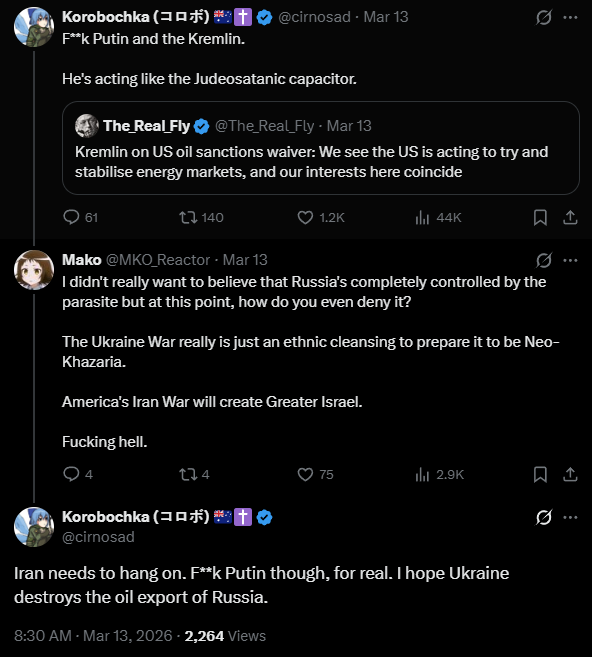The image size is (592, 657).
Task: Open more options menu on Mako's reply
Action: tap(570, 260)
